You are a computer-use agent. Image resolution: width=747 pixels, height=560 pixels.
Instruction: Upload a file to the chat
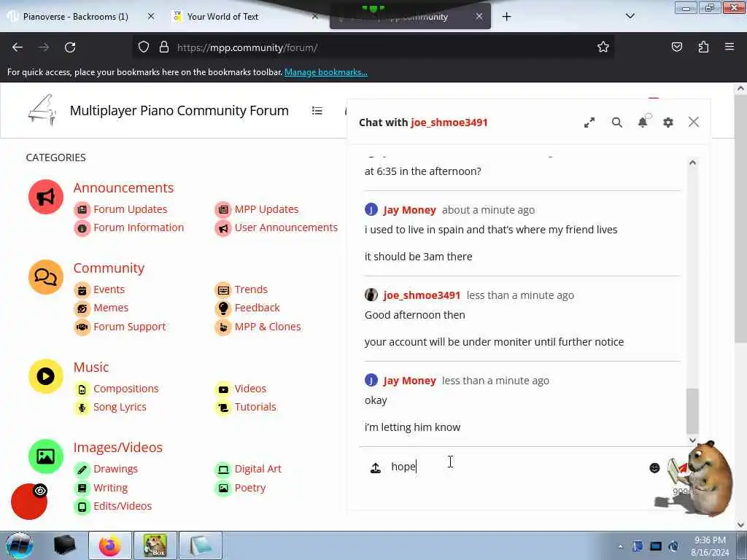[376, 467]
